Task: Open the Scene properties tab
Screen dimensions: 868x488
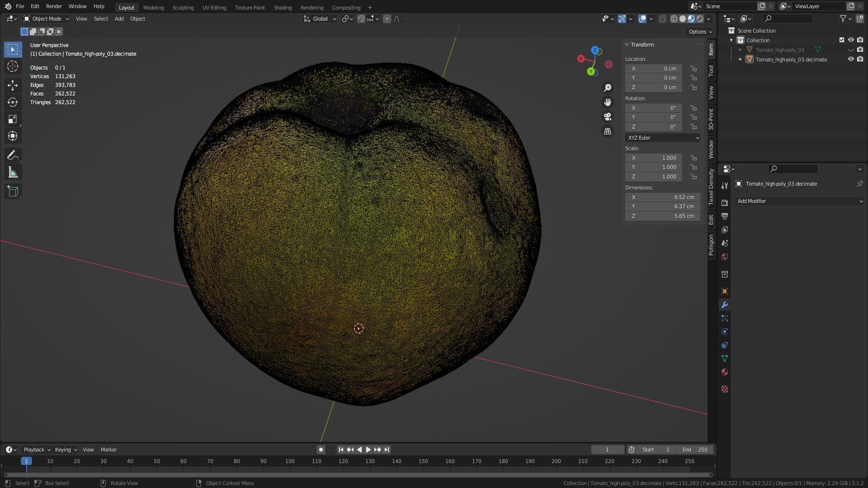Action: click(725, 243)
